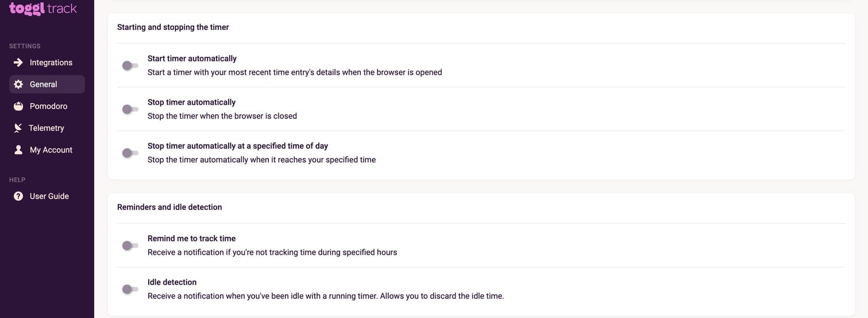This screenshot has width=868, height=318.
Task: Go to Pomodoro settings
Action: coord(48,106)
